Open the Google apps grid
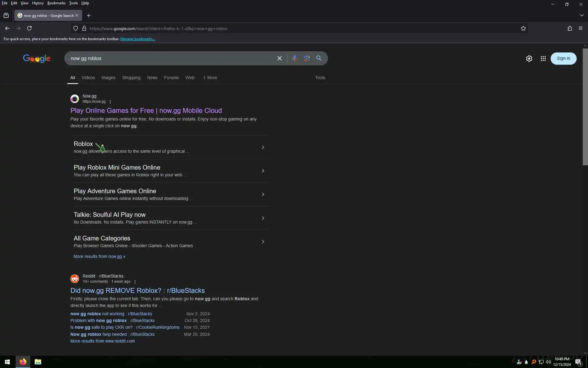Image resolution: width=588 pixels, height=368 pixels. point(543,59)
